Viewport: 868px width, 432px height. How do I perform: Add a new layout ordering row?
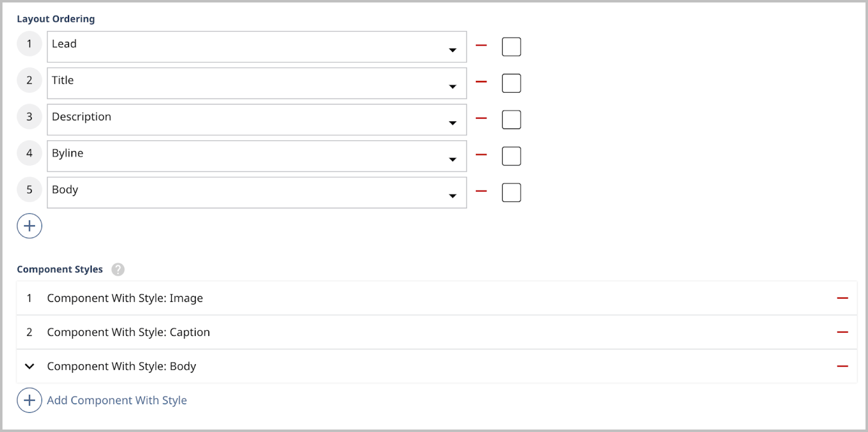[x=29, y=226]
